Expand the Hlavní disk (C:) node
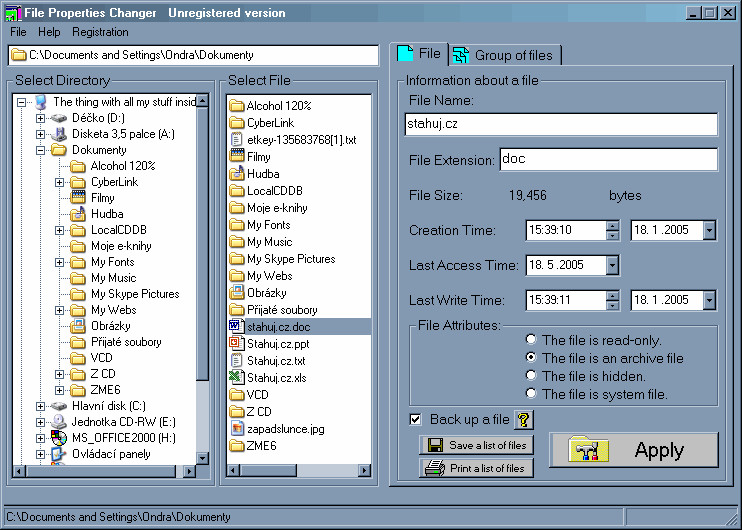Viewport: 742px width, 530px height. pyautogui.click(x=41, y=406)
